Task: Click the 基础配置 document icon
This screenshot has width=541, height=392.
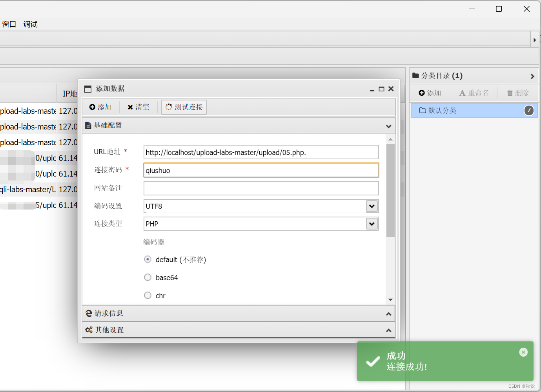Action: coord(88,126)
